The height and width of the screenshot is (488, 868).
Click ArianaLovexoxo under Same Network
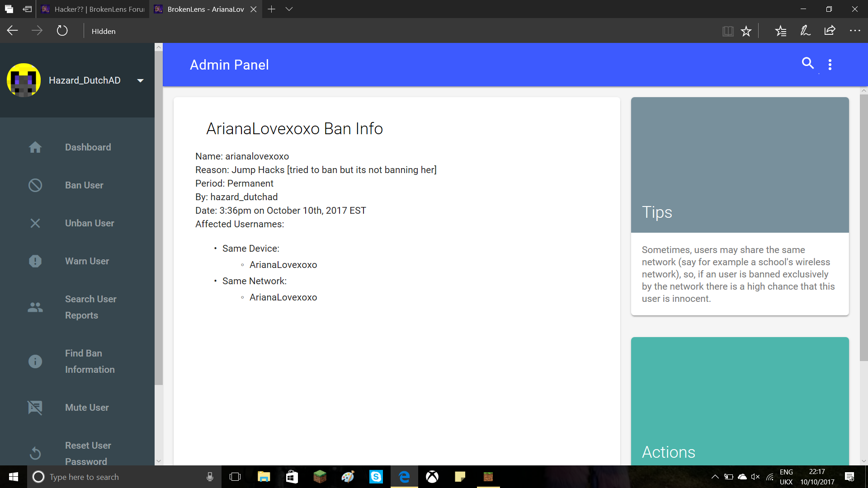click(283, 297)
